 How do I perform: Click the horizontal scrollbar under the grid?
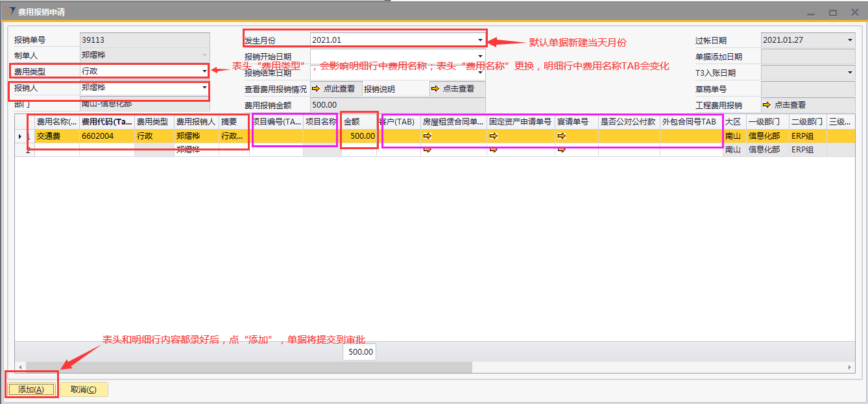click(x=259, y=368)
